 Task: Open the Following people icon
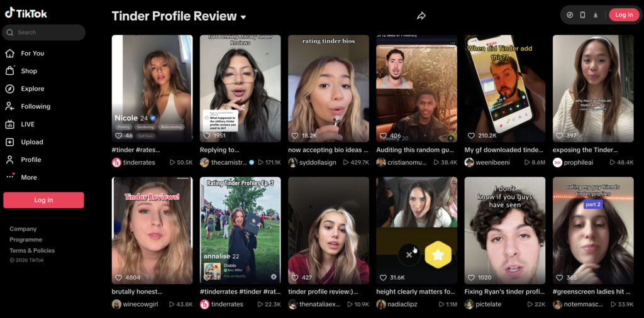(10, 106)
